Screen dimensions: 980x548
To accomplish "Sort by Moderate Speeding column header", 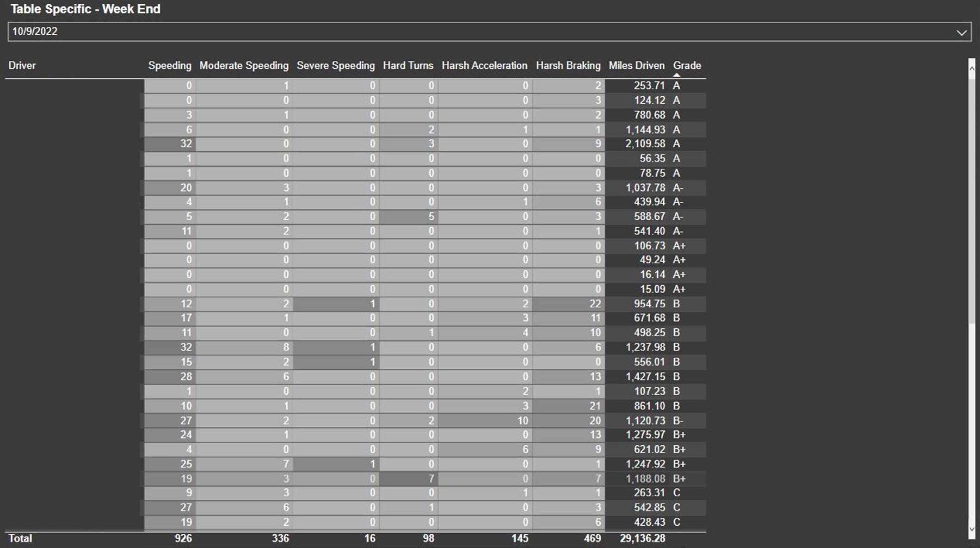I will tap(244, 65).
